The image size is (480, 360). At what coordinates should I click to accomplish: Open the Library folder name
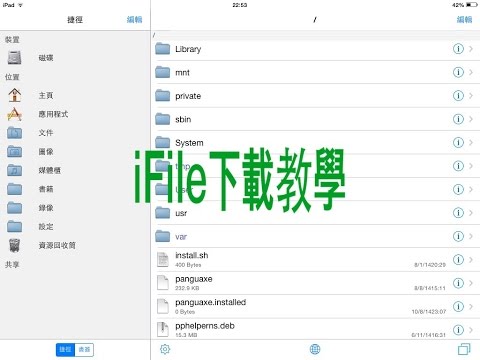[x=188, y=49]
